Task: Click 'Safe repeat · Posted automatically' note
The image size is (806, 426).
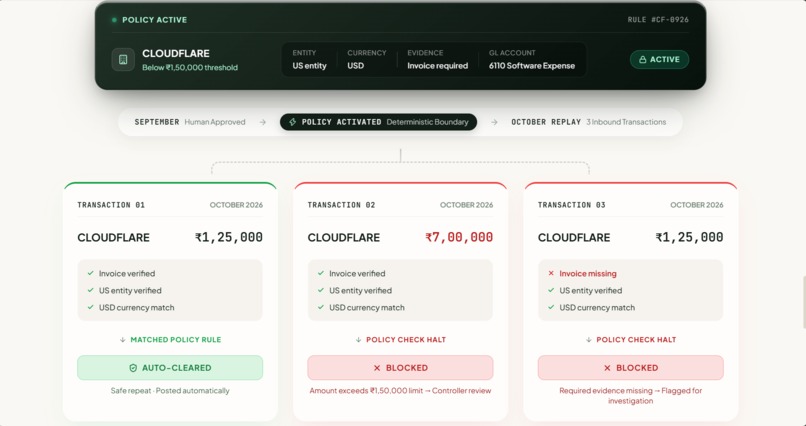Action: point(170,391)
